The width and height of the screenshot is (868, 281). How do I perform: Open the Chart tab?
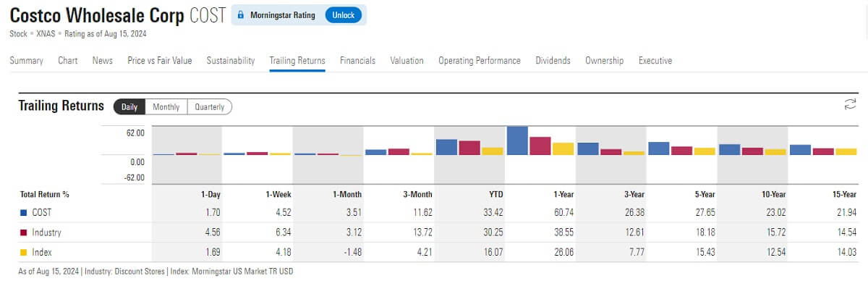(68, 61)
